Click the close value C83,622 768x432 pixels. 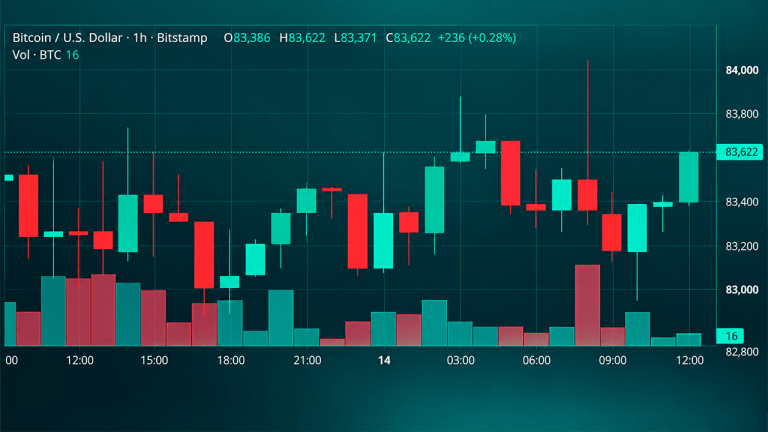(408, 38)
